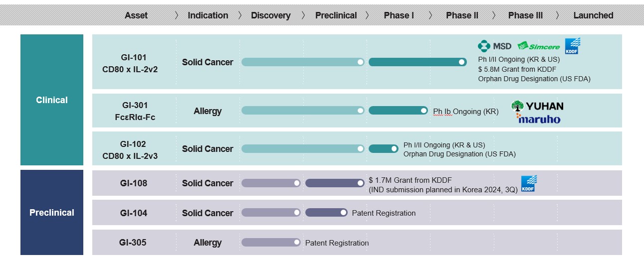
Task: Click the KDDF logo beside GI-101
Action: [x=572, y=46]
